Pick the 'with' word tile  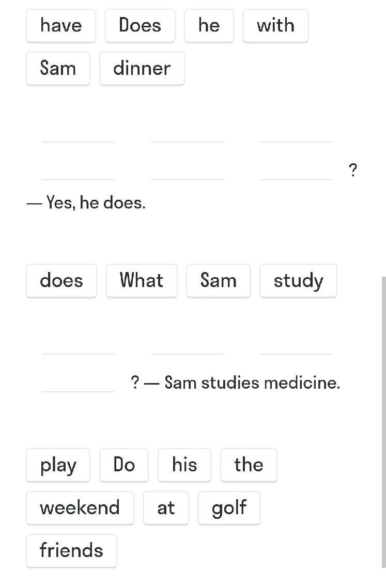275,26
